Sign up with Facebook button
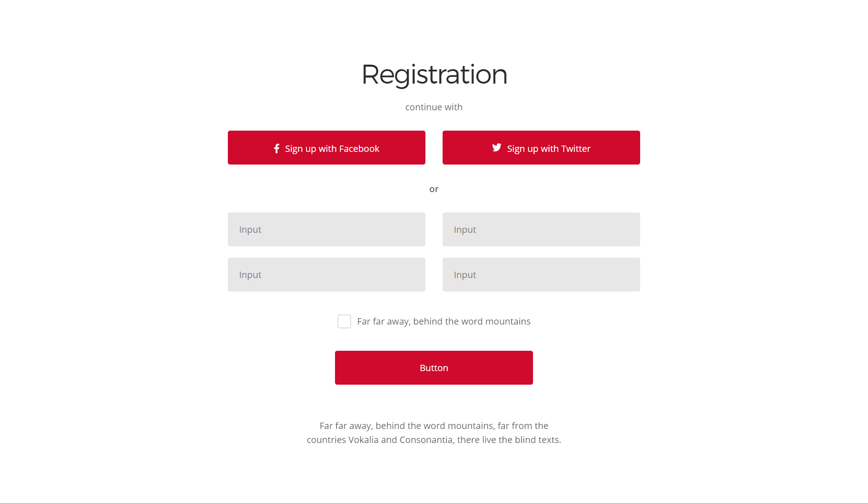Image resolution: width=868 pixels, height=504 pixels. [326, 147]
